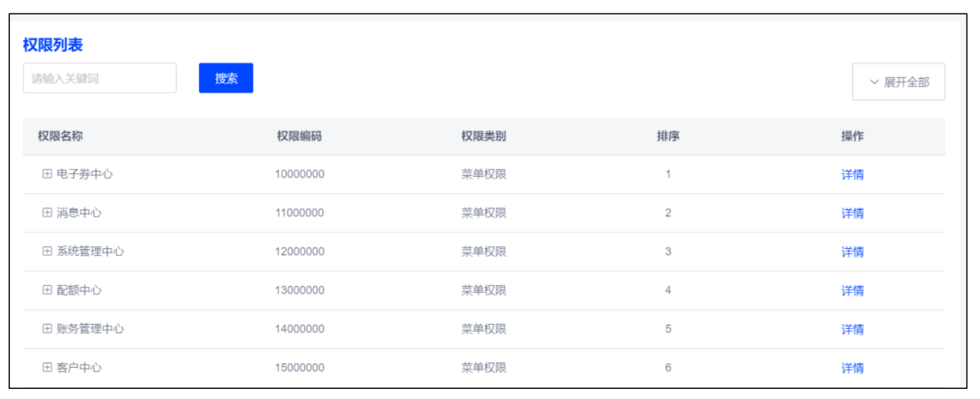
Task: Expand the 消息中心 row
Action: [x=47, y=212]
